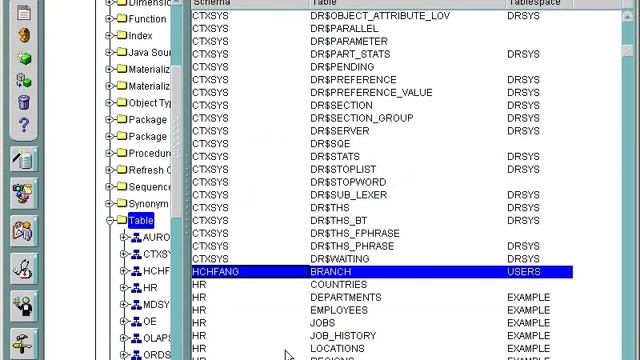Screen dimensions: 640x360
Task: Select the HCHF schema label in tree
Action: click(156, 271)
